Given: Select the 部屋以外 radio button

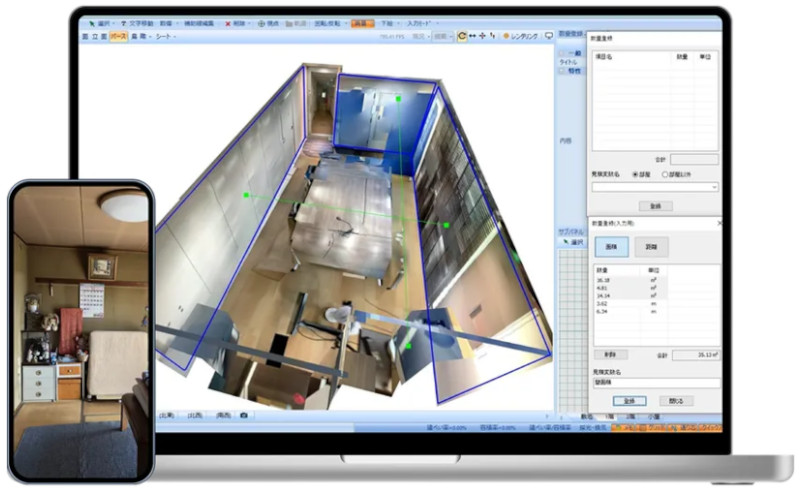Looking at the screenshot, I should coord(665,174).
